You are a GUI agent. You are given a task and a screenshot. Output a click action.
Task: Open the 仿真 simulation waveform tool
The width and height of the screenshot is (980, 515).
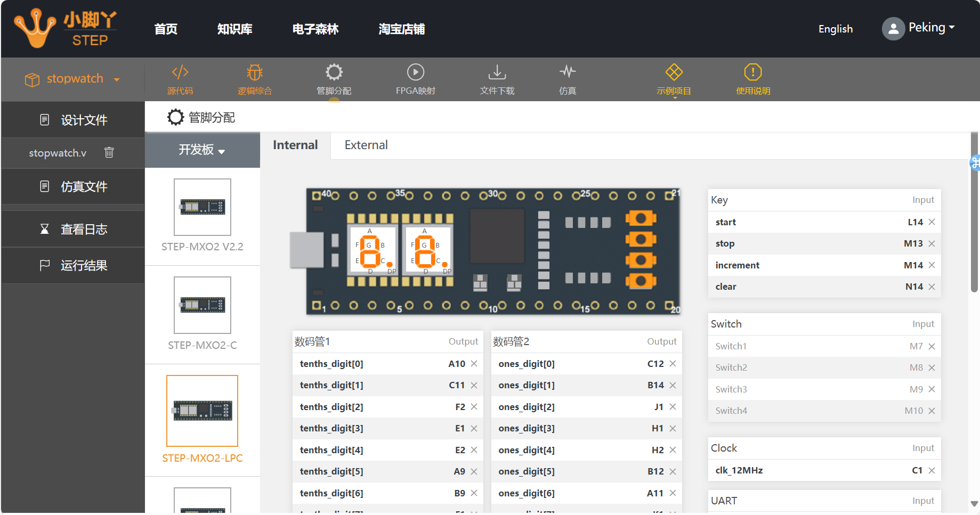(x=568, y=80)
